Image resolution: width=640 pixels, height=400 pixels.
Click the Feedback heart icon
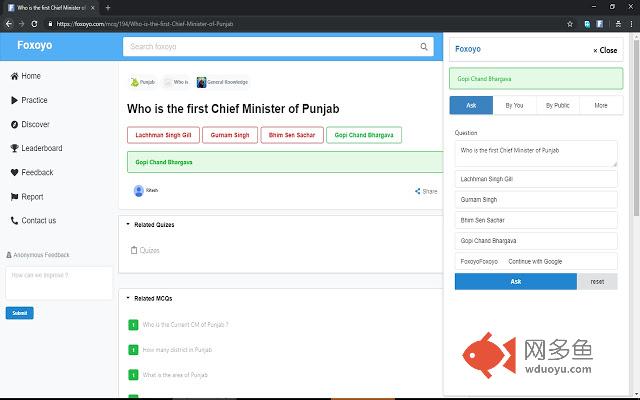coord(14,173)
